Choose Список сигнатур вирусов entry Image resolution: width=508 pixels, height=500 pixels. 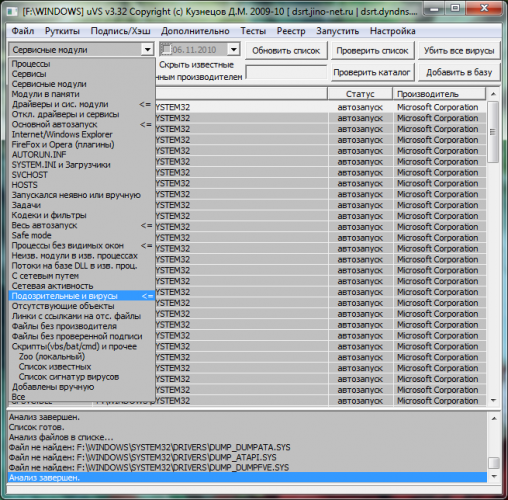click(x=82, y=376)
